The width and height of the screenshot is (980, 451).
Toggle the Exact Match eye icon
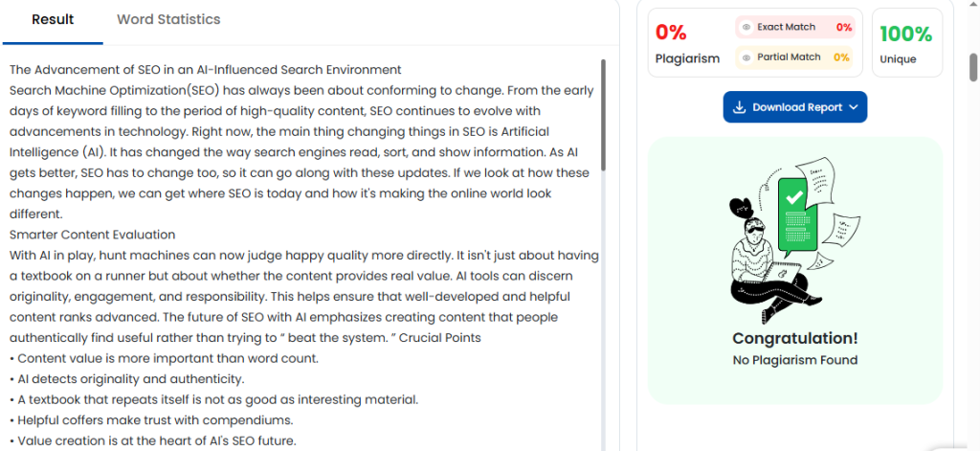tap(747, 28)
